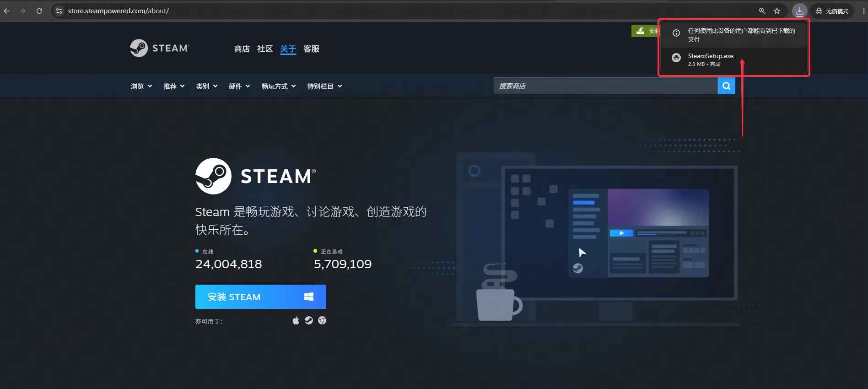
Task: Open the 社区 community tab
Action: (265, 49)
